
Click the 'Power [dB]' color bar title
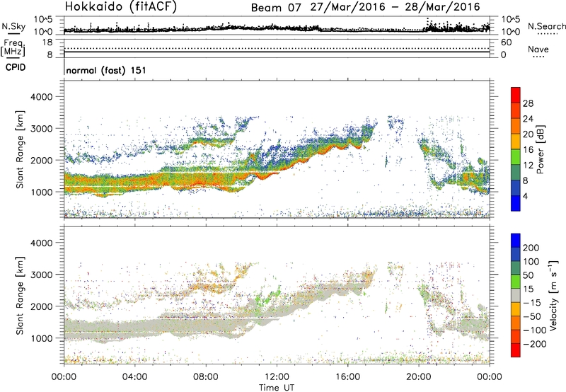(541, 149)
